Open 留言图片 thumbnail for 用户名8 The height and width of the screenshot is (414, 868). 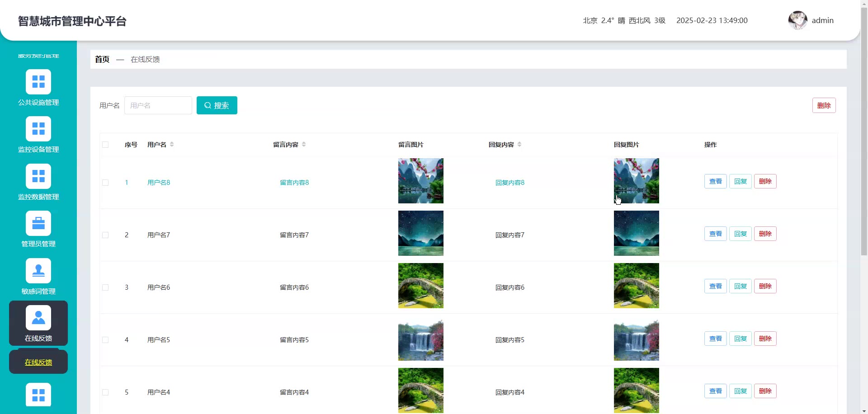click(421, 181)
